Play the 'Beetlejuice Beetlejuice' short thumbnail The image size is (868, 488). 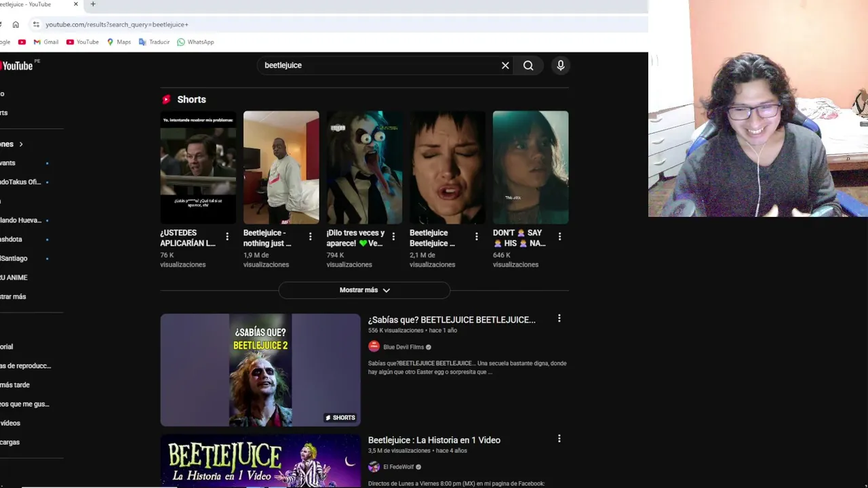click(448, 167)
